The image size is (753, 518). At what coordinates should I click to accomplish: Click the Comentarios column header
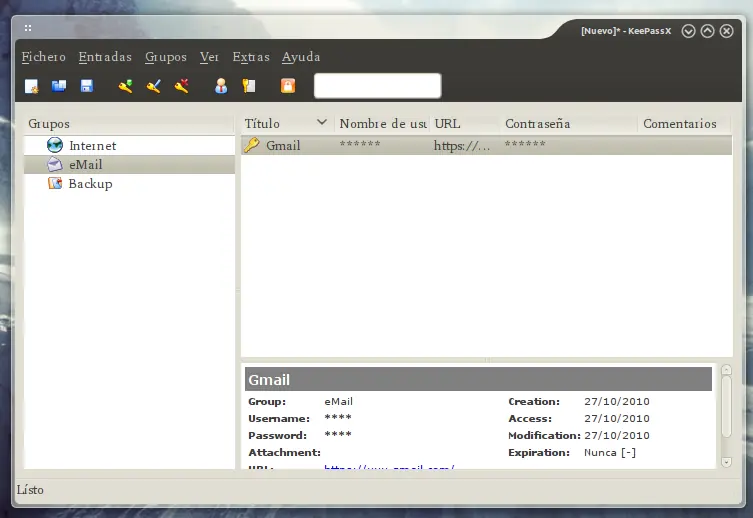click(x=680, y=124)
